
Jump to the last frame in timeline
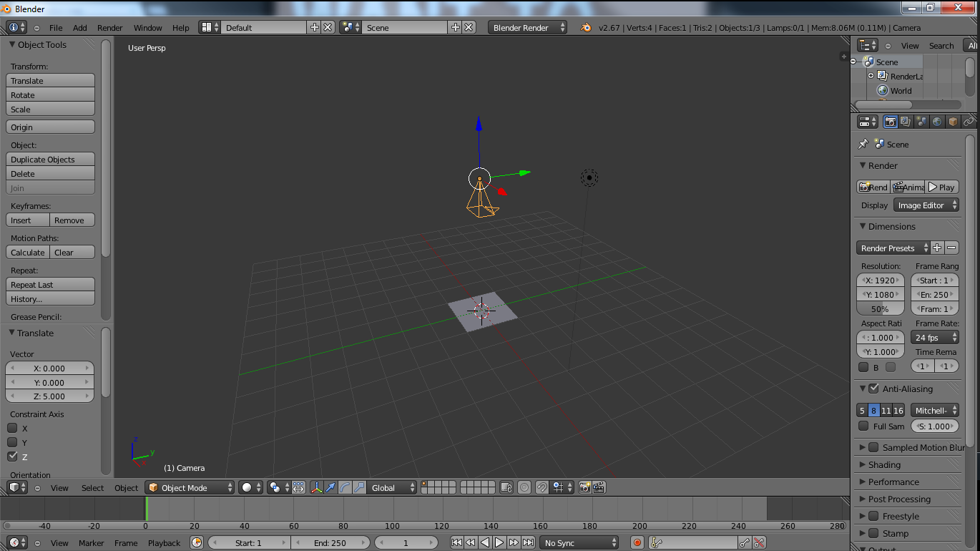[x=528, y=542]
